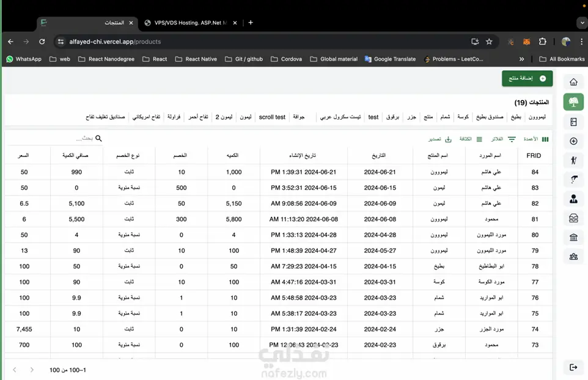Open the الكثافة density menu
This screenshot has height=380, width=588.
[471, 139]
